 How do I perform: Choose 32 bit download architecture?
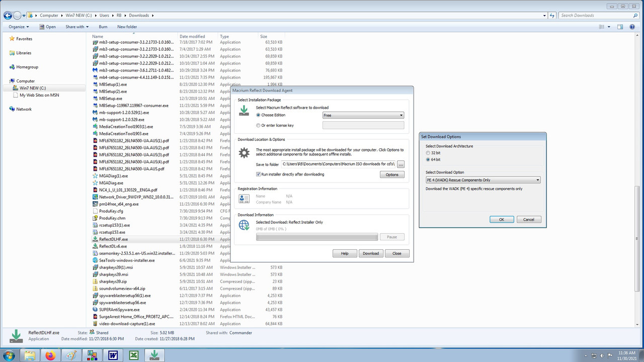[x=428, y=153]
